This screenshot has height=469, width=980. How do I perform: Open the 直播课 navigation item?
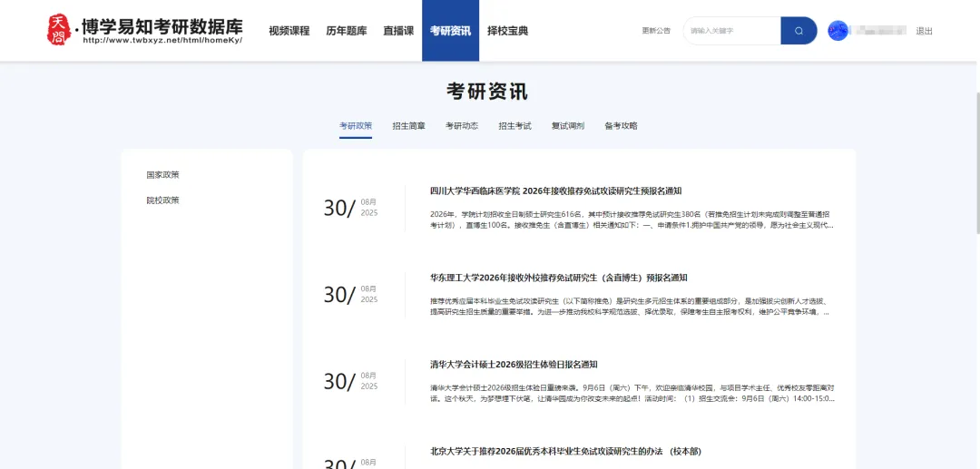point(398,31)
